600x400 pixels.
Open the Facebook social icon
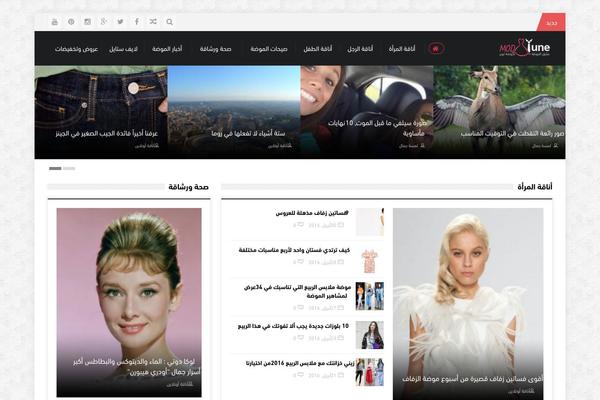pos(137,22)
